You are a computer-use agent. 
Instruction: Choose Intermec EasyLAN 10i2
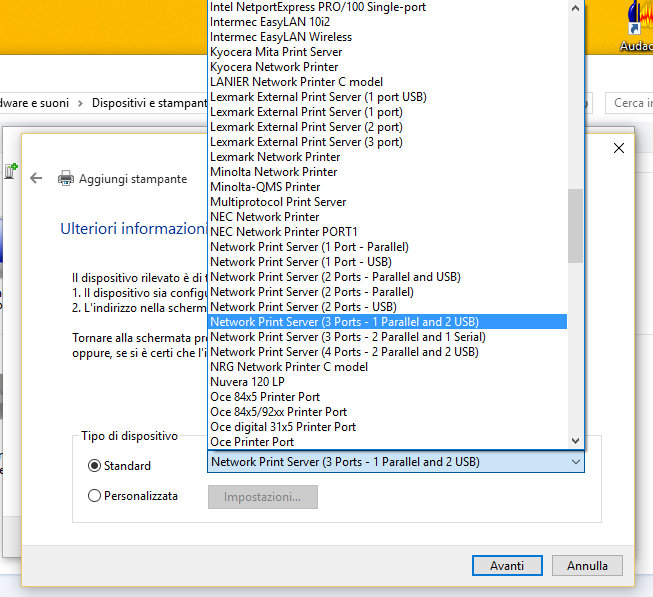tap(387, 22)
